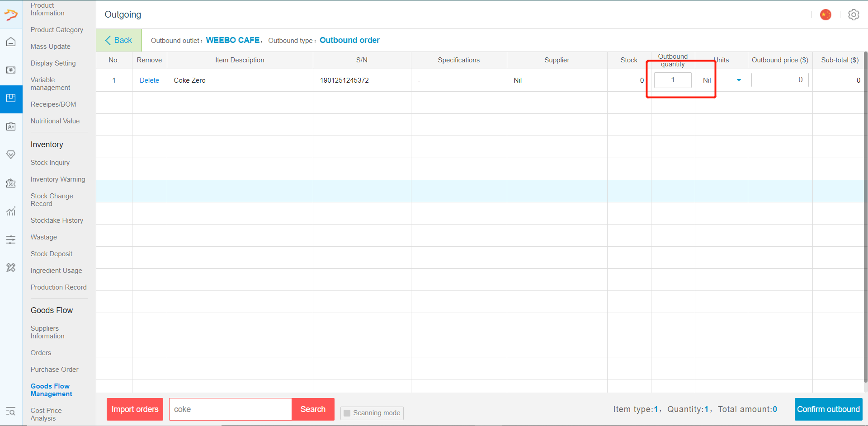Enable the Scanning mode checkbox
Screen dimensions: 868x426
347,413
